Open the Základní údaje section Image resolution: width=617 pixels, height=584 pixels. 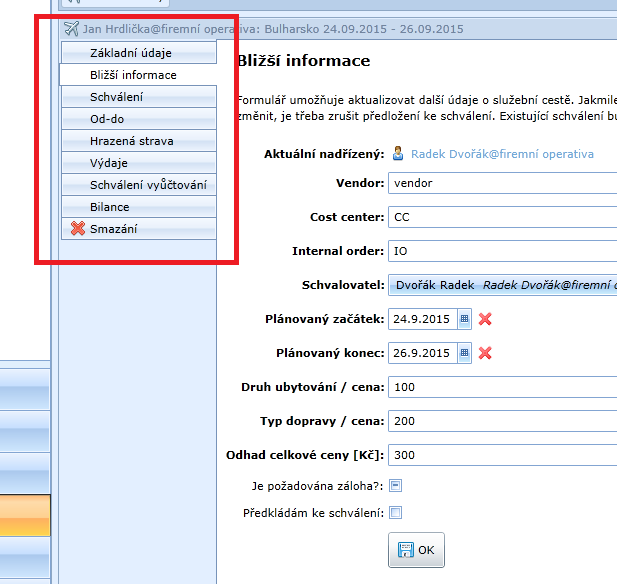138,53
